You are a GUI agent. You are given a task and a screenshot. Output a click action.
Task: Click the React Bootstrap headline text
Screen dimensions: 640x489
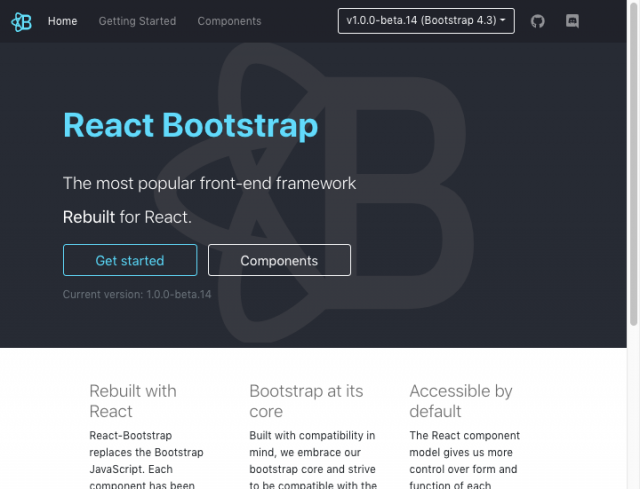click(x=191, y=125)
